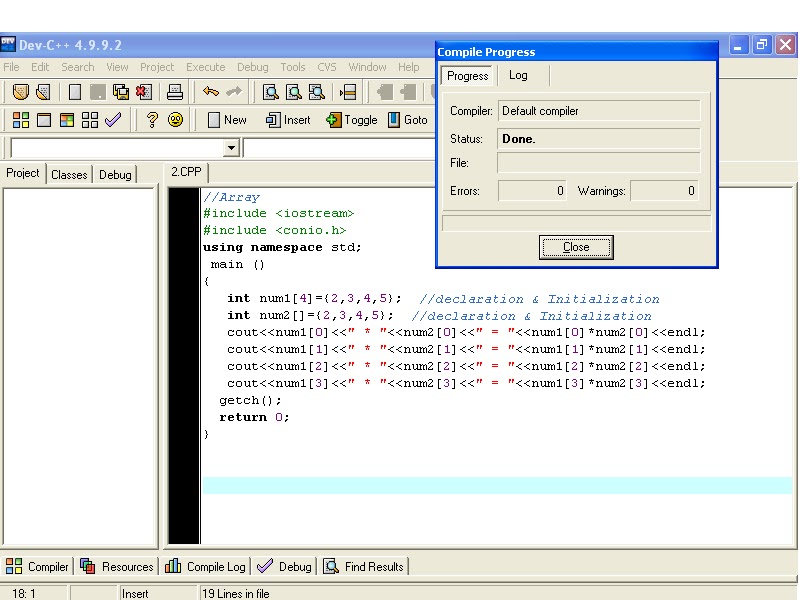The image size is (800, 600).
Task: Start debugging with the checkmark icon
Action: [x=113, y=120]
